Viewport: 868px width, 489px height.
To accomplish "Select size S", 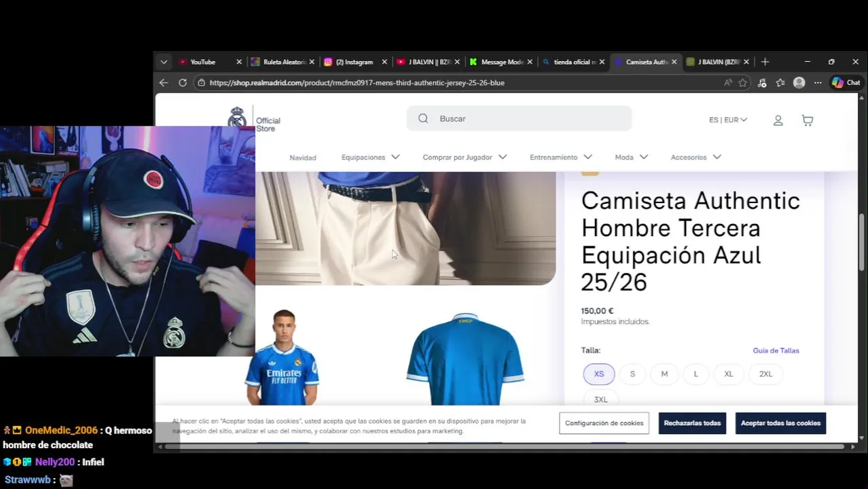I will click(x=632, y=374).
